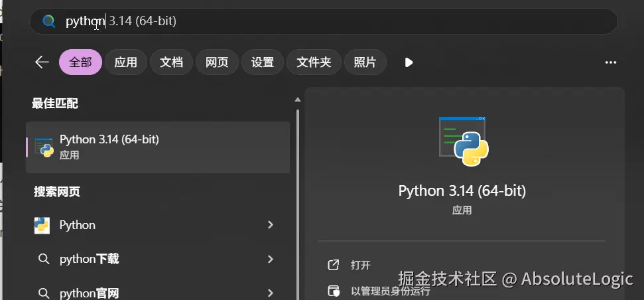
Task: Click large Python icon in details pane
Action: tap(462, 142)
